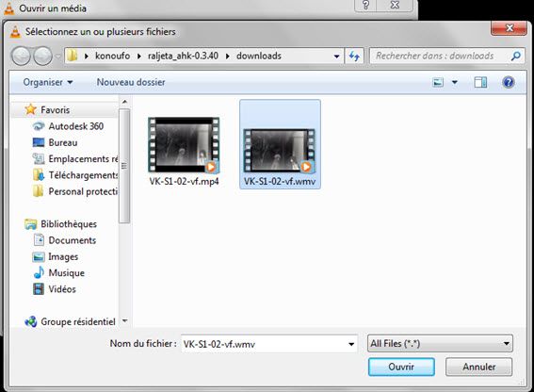Click the search magnifier icon
This screenshot has width=534, height=392.
[515, 56]
